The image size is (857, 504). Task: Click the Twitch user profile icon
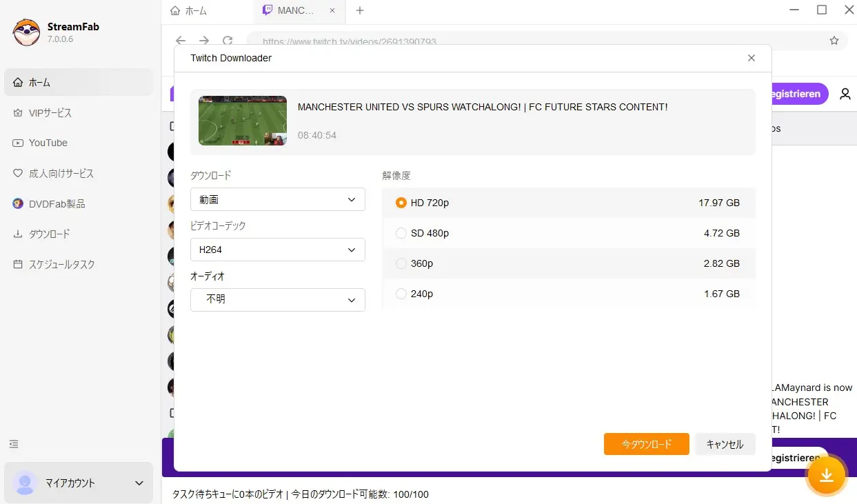tap(845, 94)
